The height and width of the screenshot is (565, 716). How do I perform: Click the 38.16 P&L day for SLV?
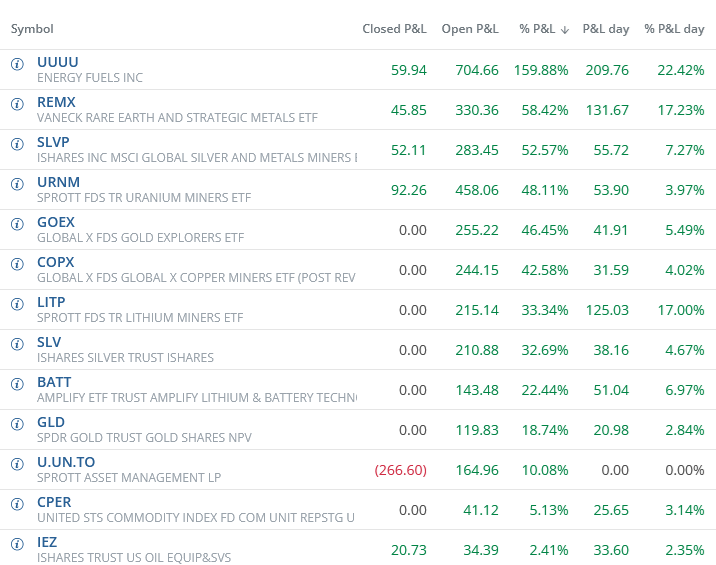coord(611,350)
